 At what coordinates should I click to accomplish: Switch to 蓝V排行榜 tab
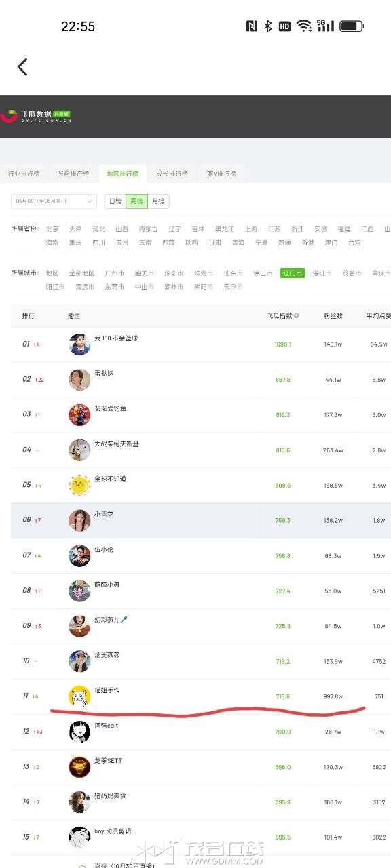point(222,174)
